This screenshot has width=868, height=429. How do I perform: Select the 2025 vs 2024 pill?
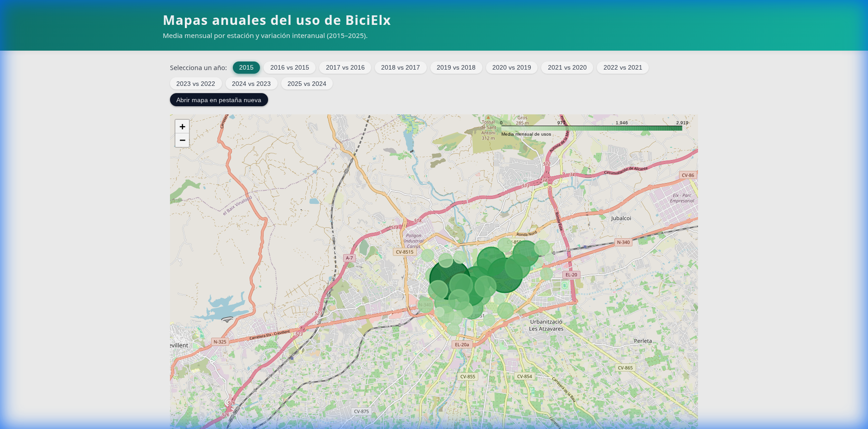click(307, 84)
